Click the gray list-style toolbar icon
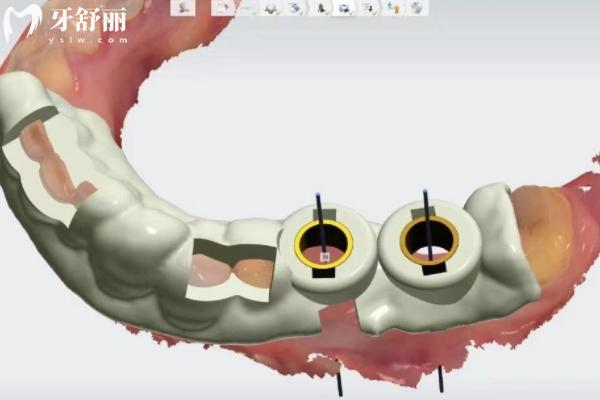The image size is (600, 400). 369,7
